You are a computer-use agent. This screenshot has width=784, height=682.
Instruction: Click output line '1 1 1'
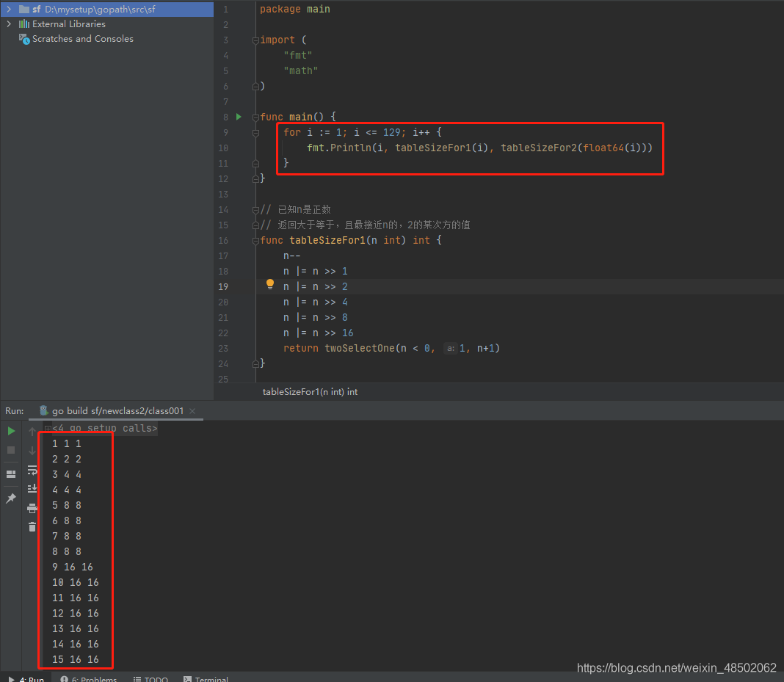point(67,443)
